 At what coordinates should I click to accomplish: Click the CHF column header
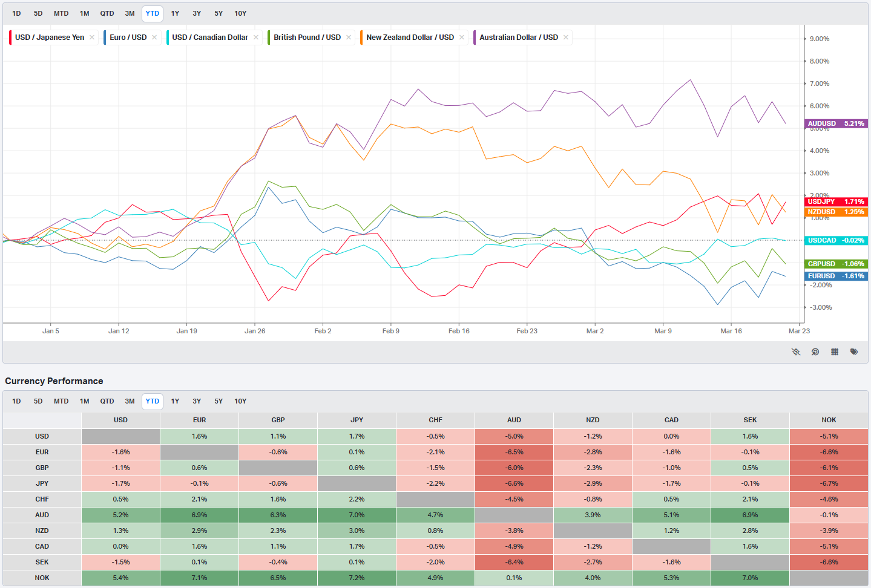435,420
